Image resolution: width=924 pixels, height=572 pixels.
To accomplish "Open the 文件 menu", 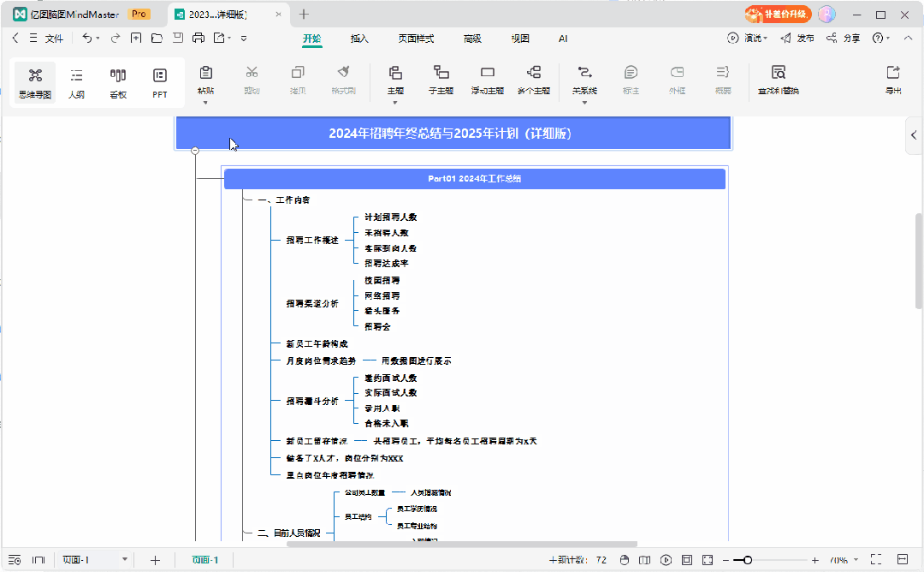I will 54,39.
